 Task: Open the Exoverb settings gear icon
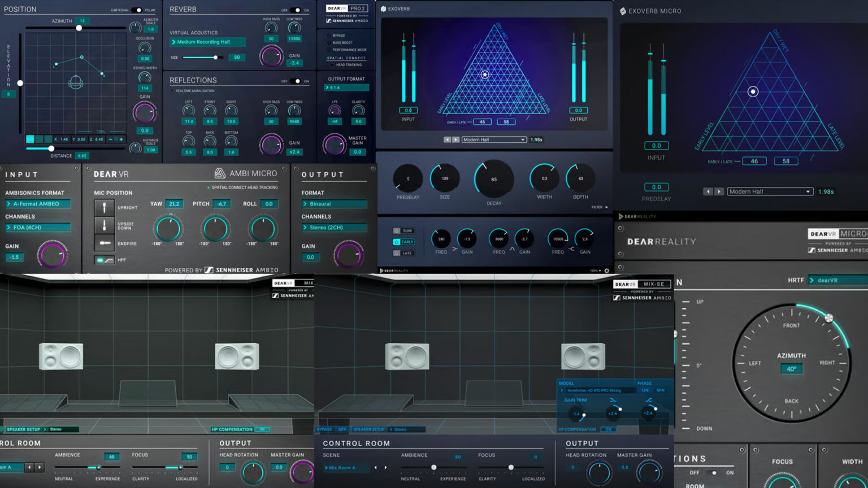606,270
